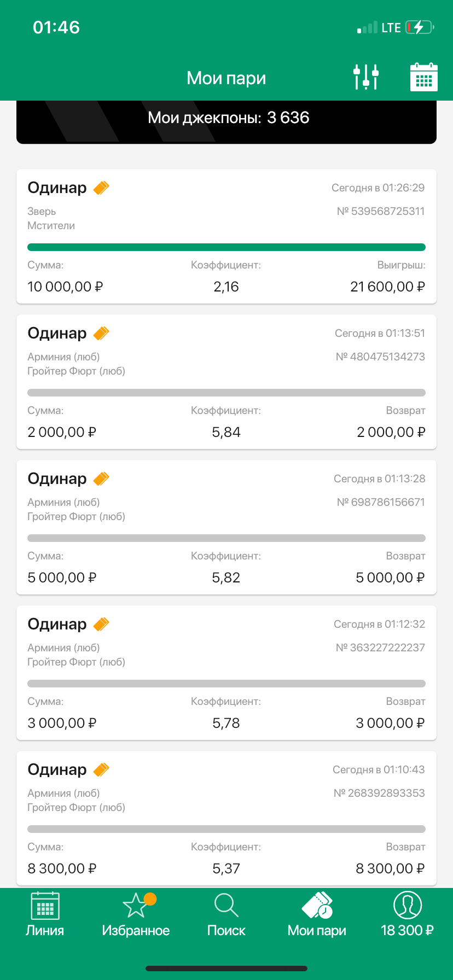Open bet № 480475134273 details
Screen dimensions: 453x980
(380, 357)
